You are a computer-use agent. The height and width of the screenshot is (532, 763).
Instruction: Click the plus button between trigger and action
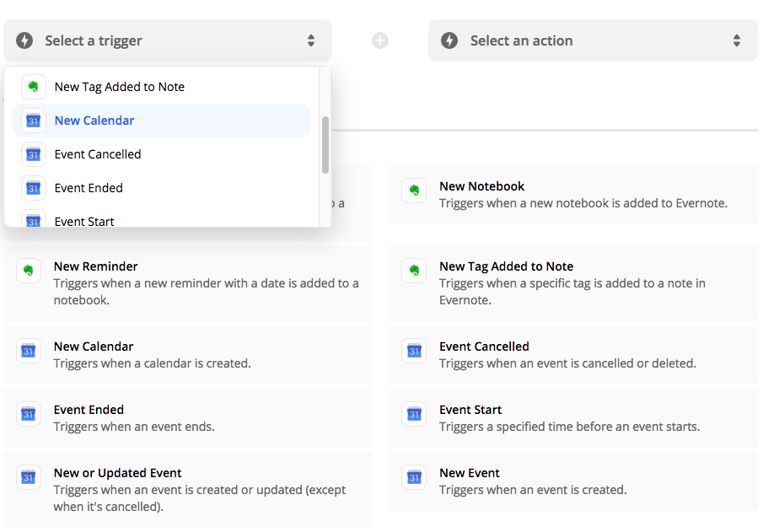tap(379, 40)
